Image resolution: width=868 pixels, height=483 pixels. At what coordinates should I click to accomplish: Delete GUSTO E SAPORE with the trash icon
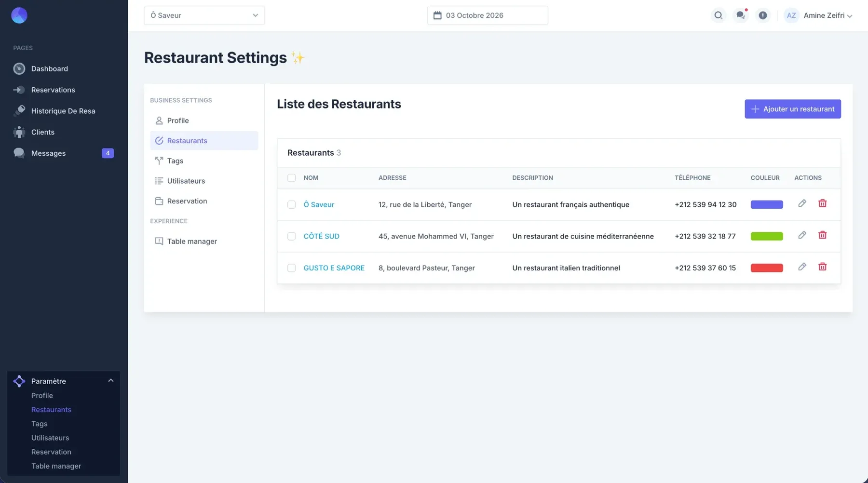point(822,267)
